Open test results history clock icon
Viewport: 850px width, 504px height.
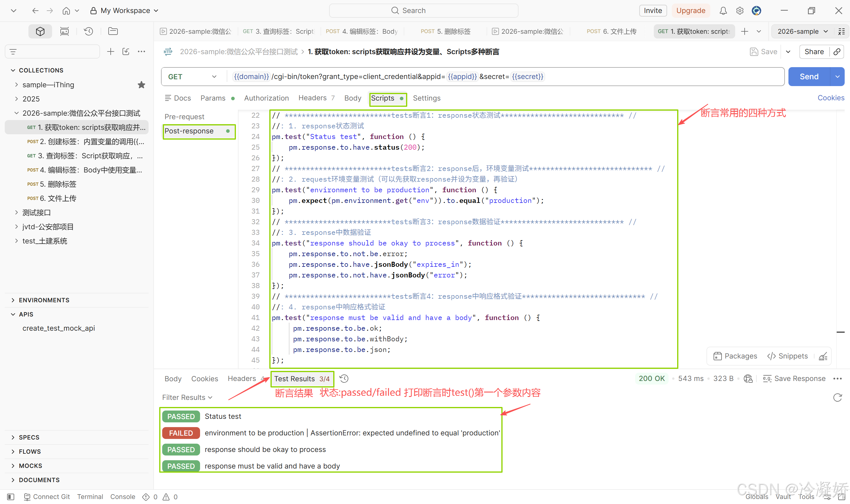[344, 378]
